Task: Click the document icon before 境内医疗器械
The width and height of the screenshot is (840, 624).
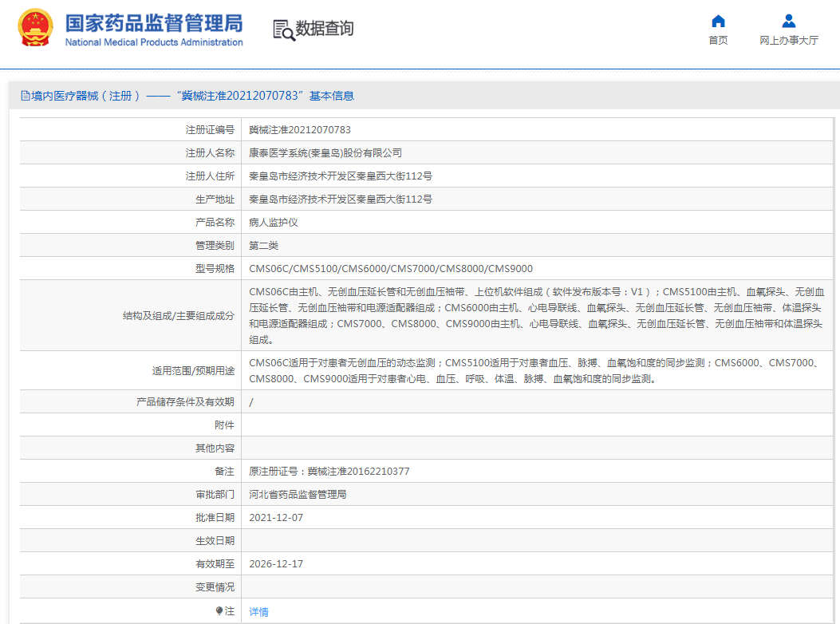Action: (26, 96)
